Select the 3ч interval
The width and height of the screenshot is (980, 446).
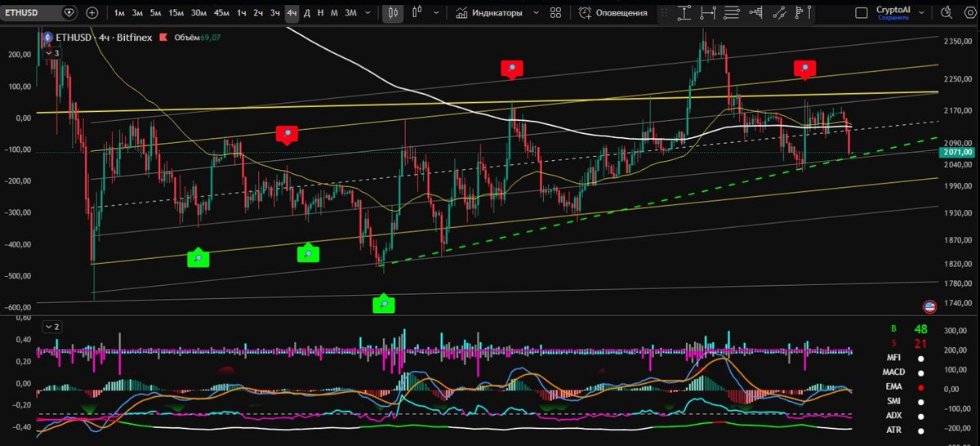coord(275,13)
